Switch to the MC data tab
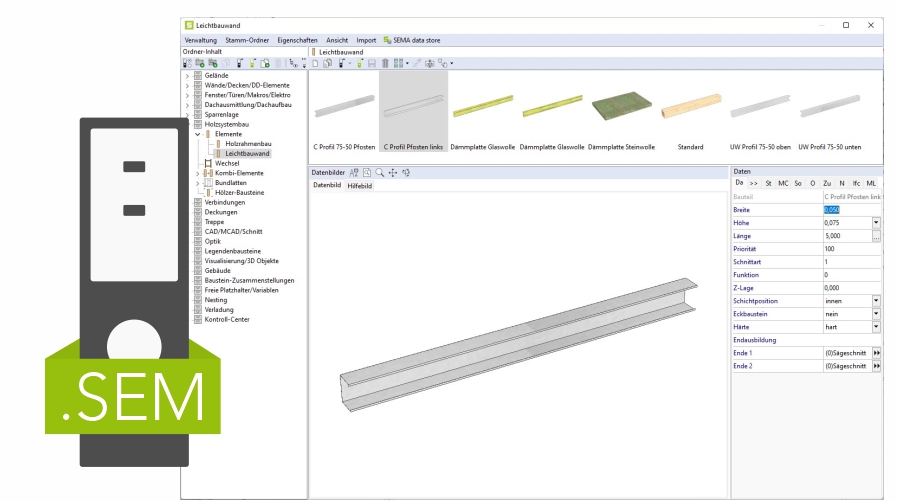 pyautogui.click(x=783, y=183)
